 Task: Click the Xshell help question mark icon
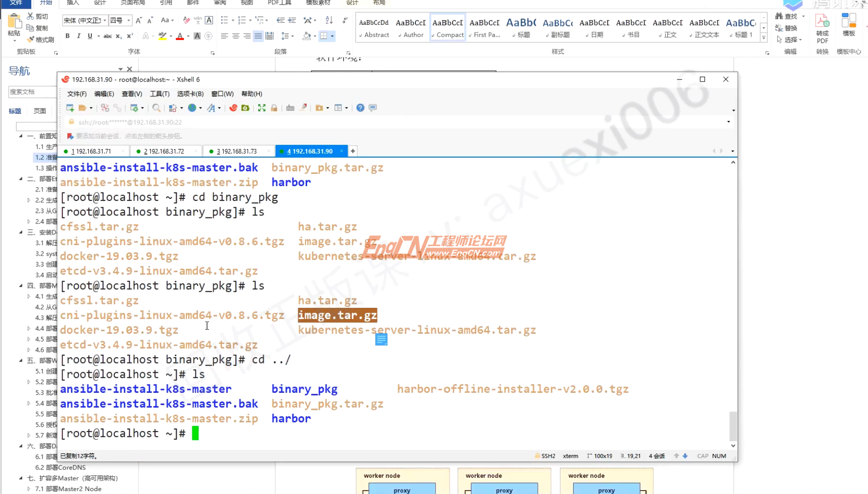360,107
